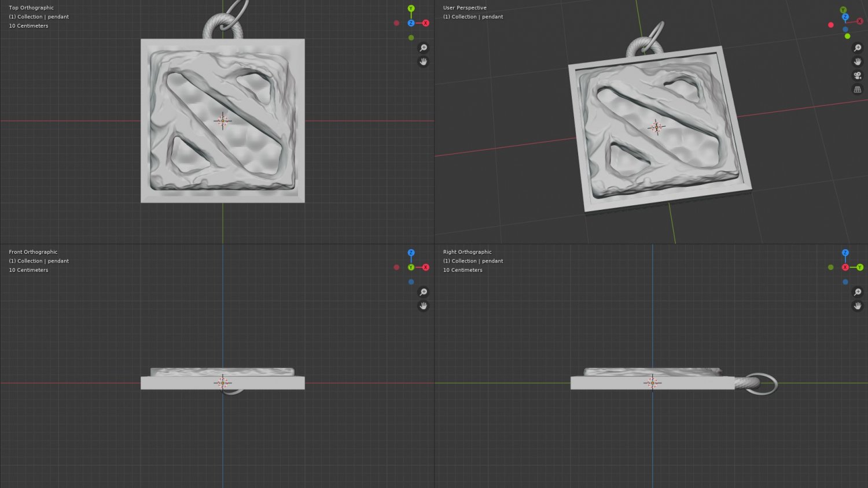Click red X axis bubble in Front Orthographic gizmo

coord(426,267)
